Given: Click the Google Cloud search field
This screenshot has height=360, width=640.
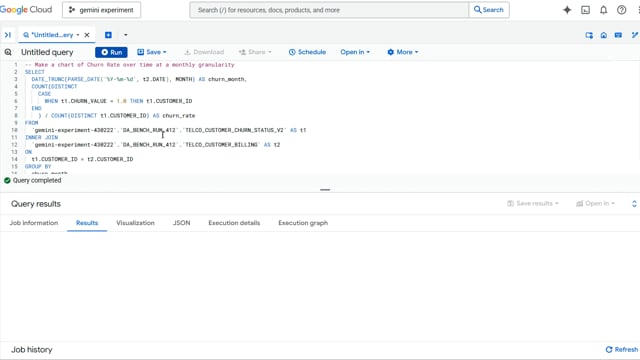Looking at the screenshot, I should click(329, 10).
